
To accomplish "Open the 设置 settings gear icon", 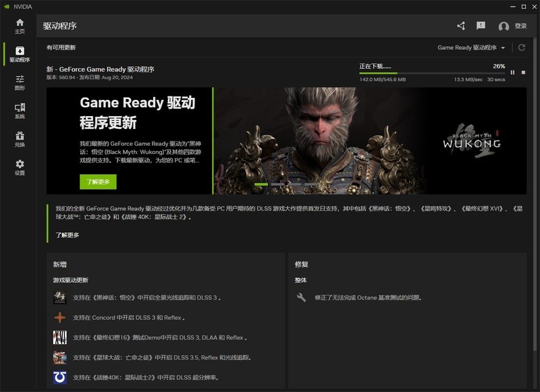I will pos(20,167).
